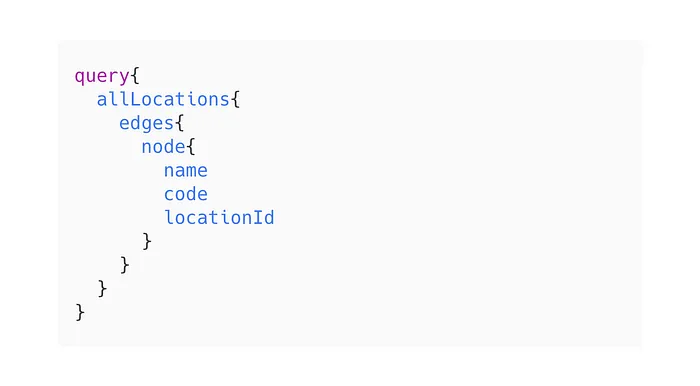700x386 pixels.
Task: Place cursor before the query keyword
Action: pyautogui.click(x=74, y=76)
